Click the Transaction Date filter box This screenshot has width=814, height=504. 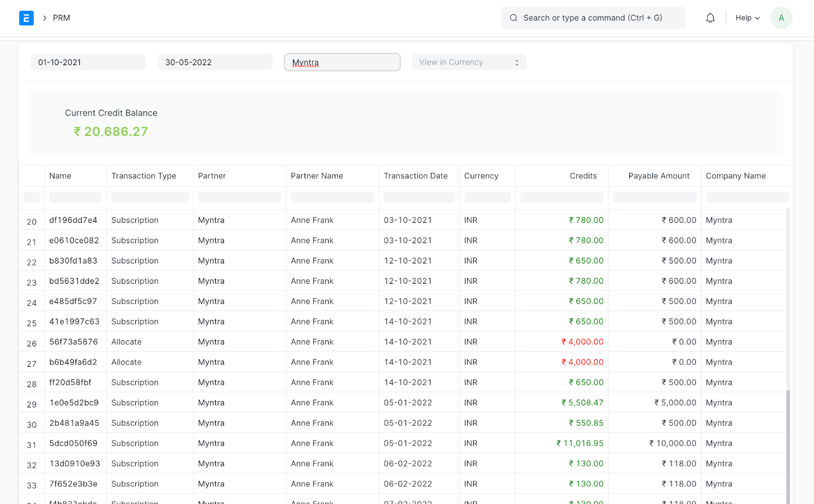click(x=419, y=197)
